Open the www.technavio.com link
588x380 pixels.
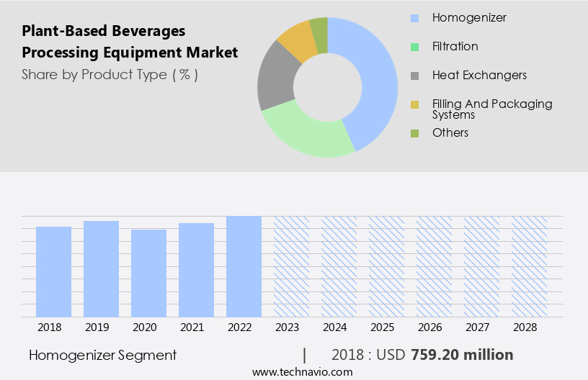click(x=302, y=372)
